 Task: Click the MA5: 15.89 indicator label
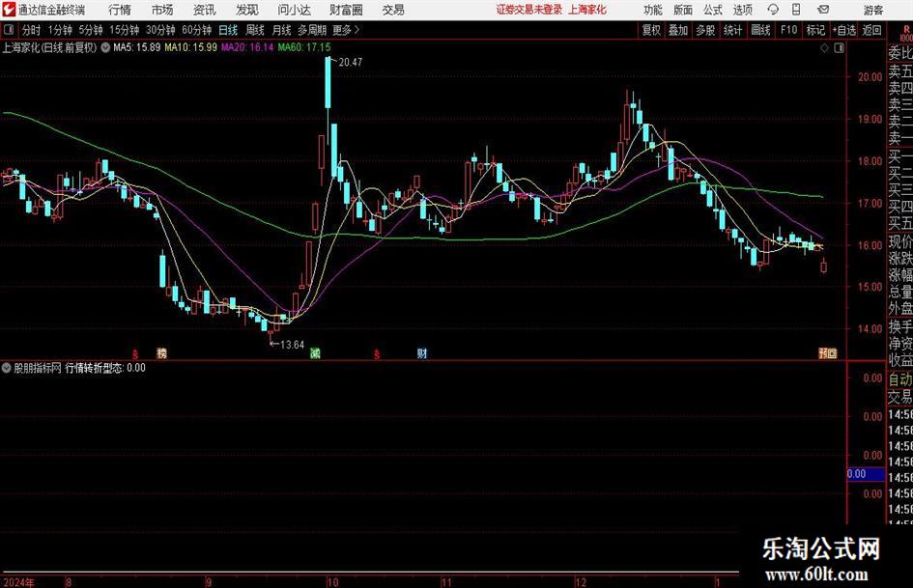(136, 47)
